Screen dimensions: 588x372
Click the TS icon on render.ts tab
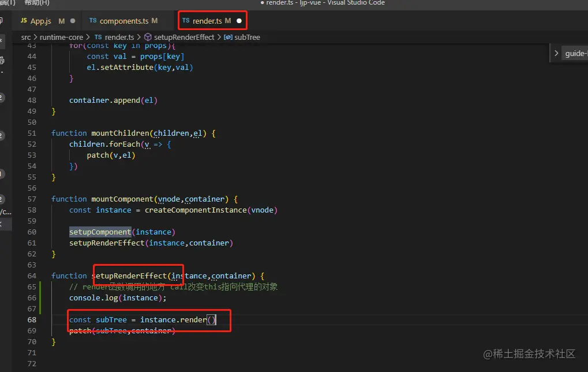pyautogui.click(x=186, y=20)
